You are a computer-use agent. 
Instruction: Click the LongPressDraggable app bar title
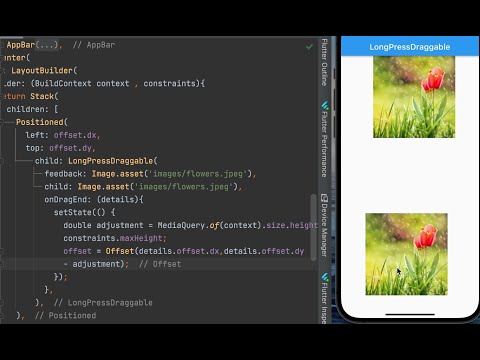(x=410, y=47)
